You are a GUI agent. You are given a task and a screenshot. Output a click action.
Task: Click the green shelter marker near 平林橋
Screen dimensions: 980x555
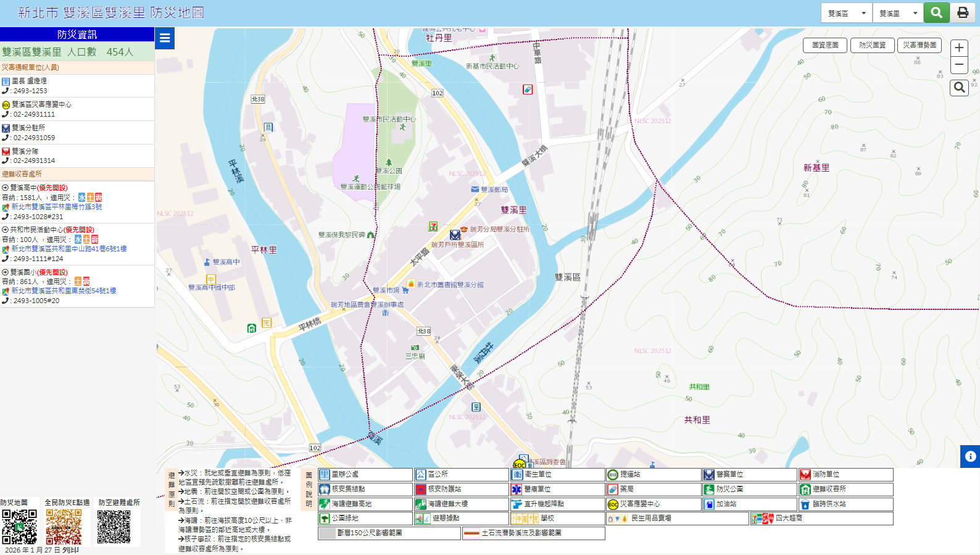click(252, 328)
